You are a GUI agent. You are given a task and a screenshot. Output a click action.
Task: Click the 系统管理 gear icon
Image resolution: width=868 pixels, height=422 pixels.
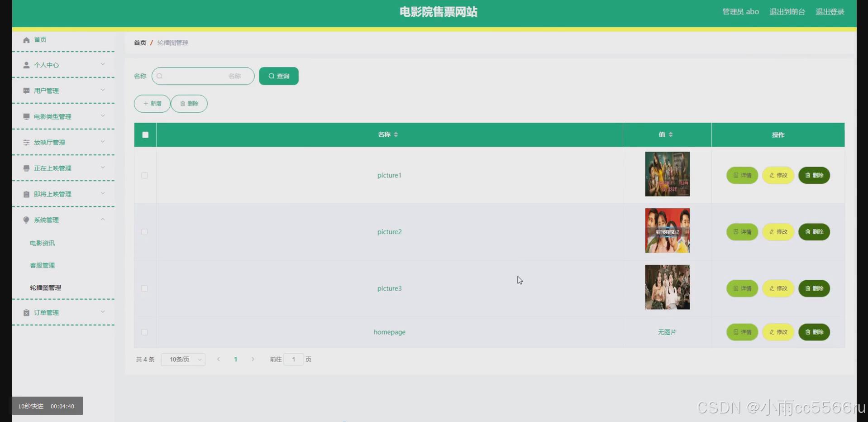26,220
